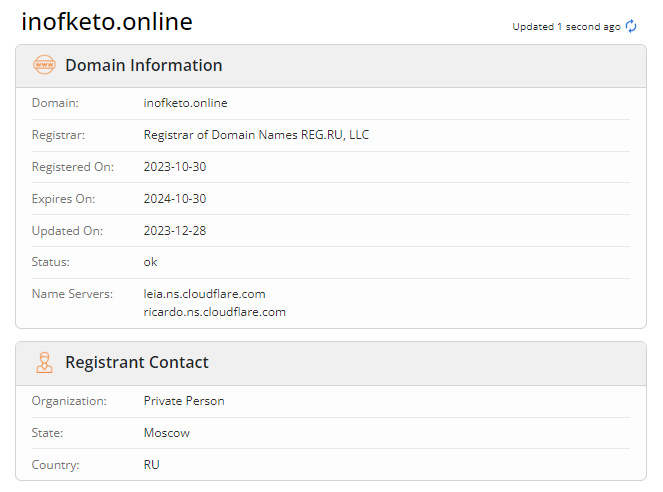
Task: Select the Registrant Contact section header
Action: coord(137,362)
